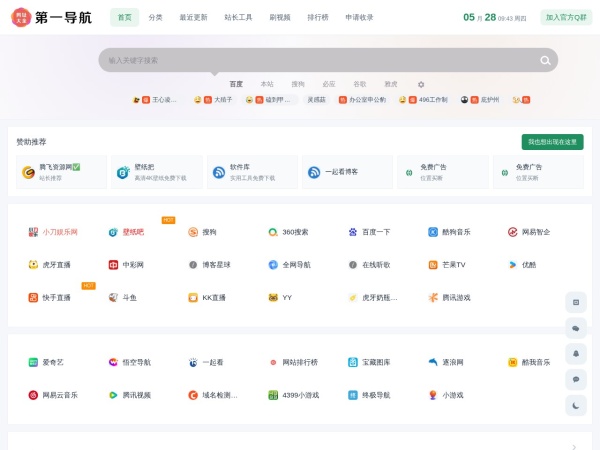Open the 腾讯视频 icon
The height and width of the screenshot is (450, 600).
click(x=113, y=395)
